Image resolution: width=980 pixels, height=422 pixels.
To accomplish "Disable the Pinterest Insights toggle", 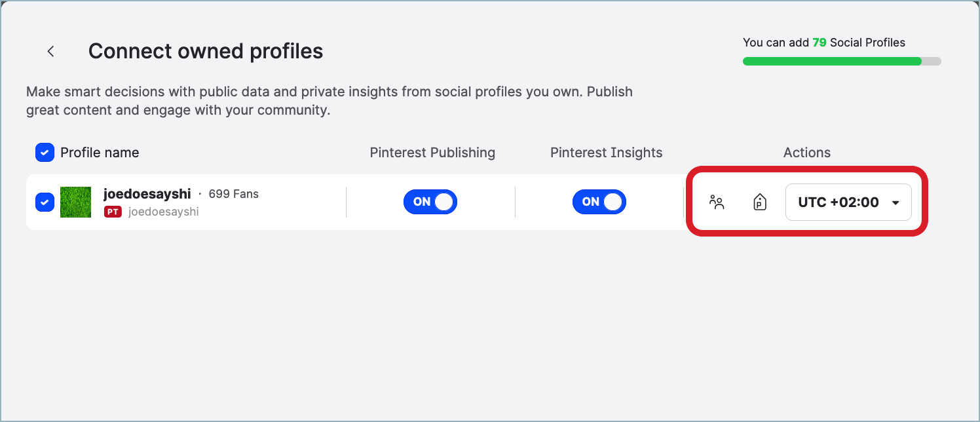I will [x=599, y=202].
